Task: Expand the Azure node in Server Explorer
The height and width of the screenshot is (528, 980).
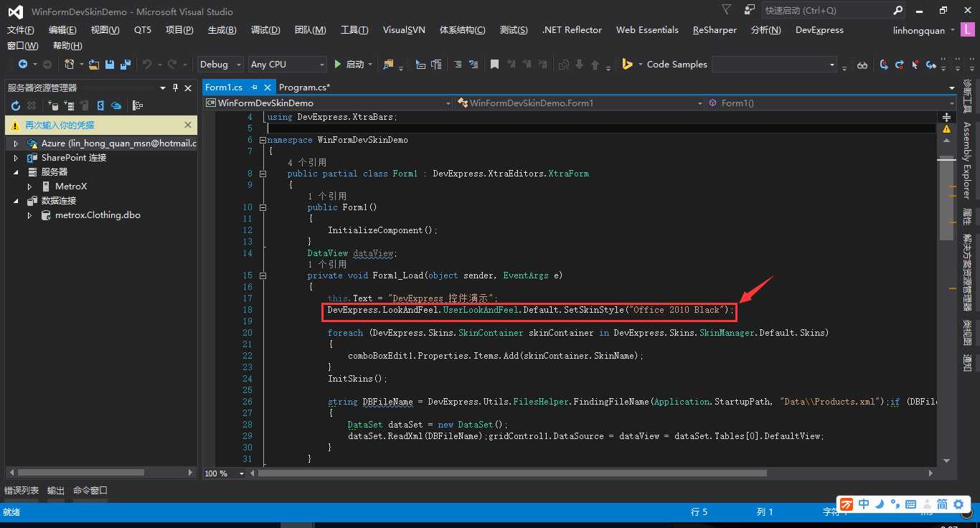Action: point(16,143)
